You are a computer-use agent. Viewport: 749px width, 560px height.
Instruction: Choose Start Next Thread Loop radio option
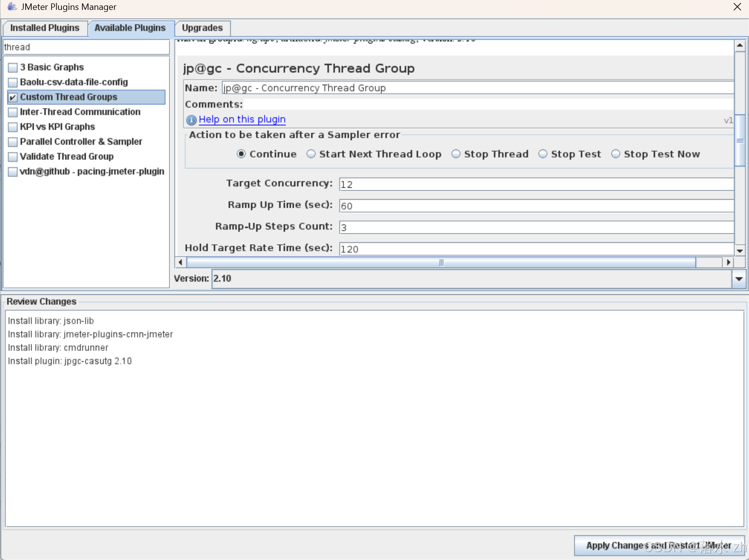click(311, 154)
